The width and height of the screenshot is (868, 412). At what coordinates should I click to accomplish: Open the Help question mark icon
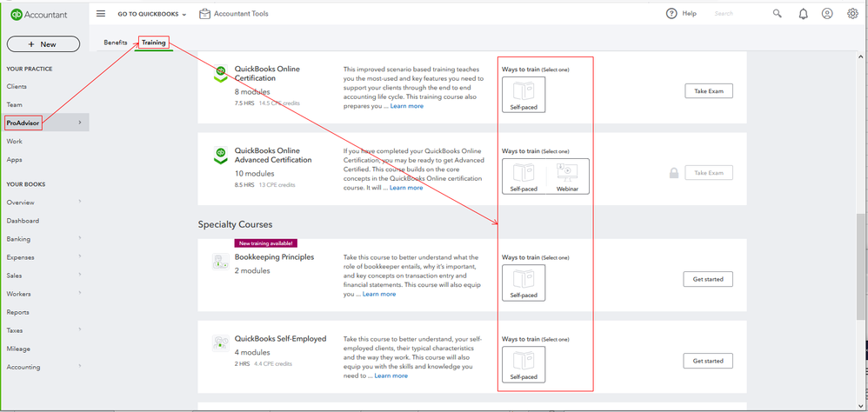671,14
